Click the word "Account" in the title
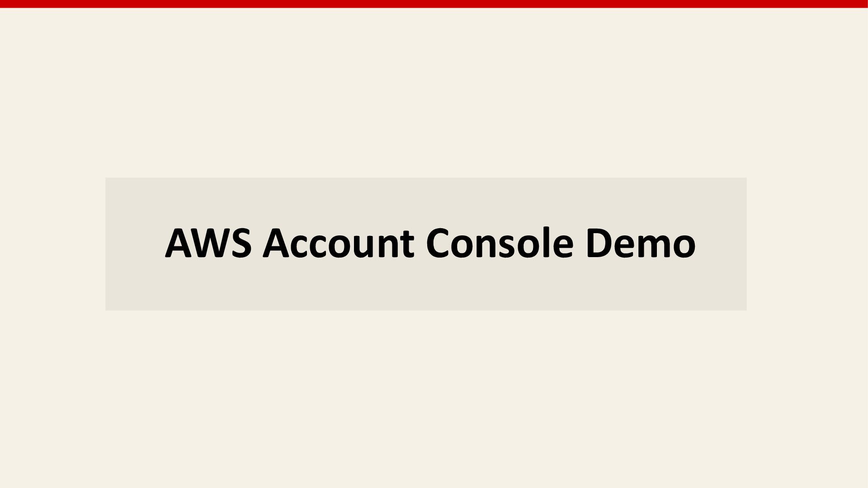The height and width of the screenshot is (488, 868). 338,243
